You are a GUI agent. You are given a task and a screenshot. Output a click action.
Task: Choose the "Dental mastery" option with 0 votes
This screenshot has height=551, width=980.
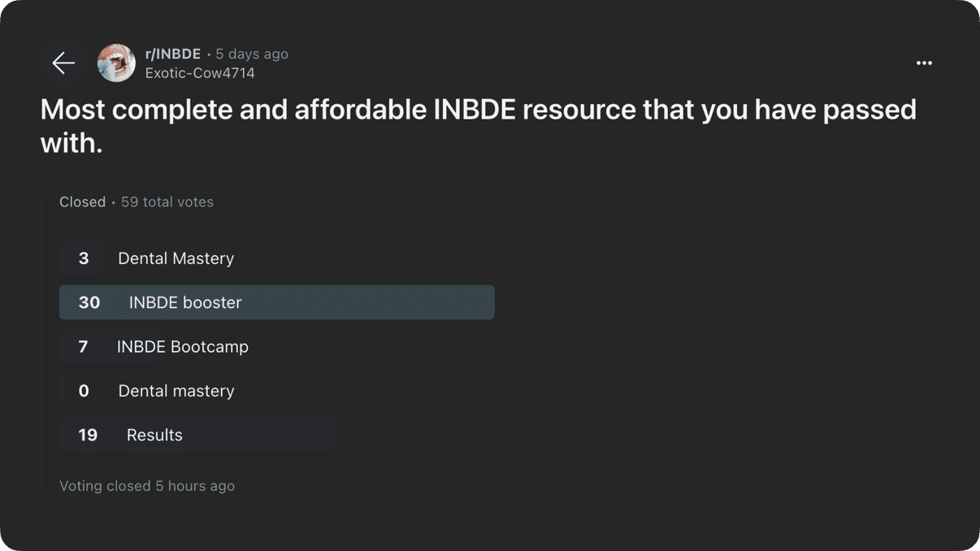[176, 391]
